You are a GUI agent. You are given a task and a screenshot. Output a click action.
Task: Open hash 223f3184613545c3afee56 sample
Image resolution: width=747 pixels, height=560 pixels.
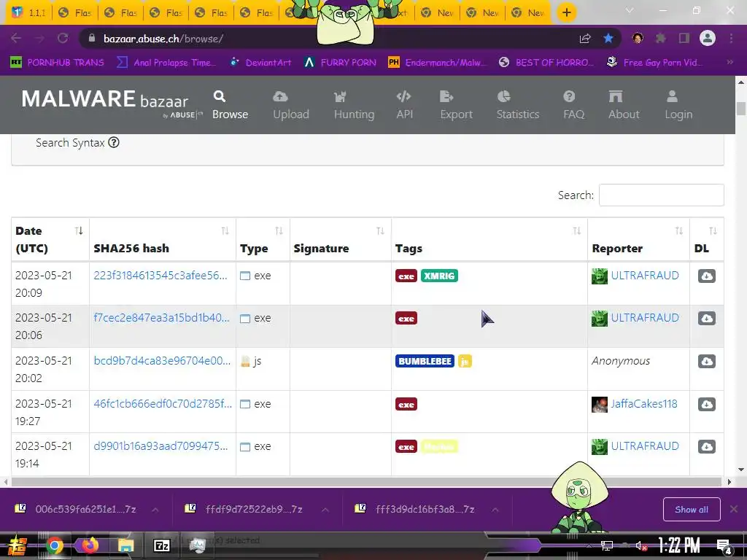160,275
